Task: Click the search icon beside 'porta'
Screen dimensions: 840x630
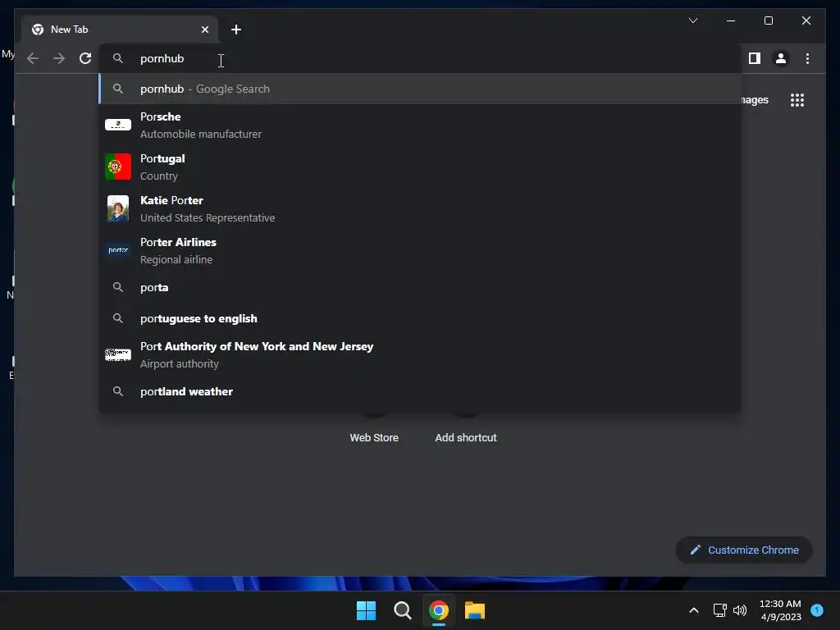Action: coord(118,288)
